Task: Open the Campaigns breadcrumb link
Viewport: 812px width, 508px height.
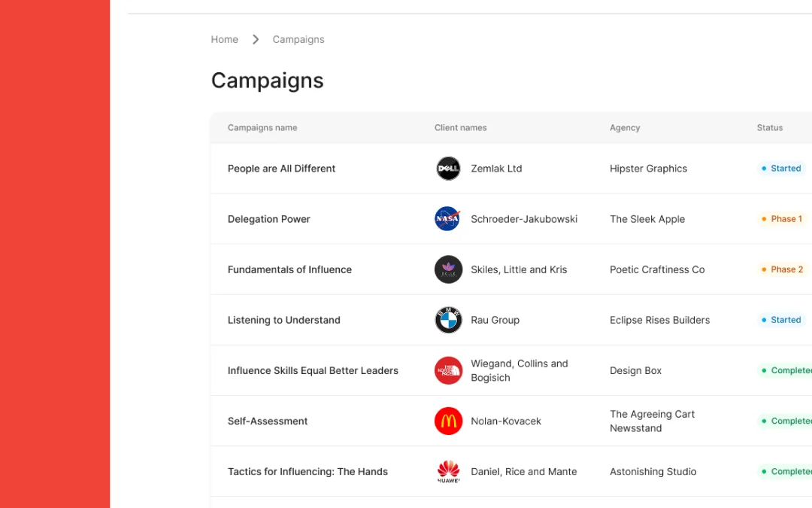Action: (x=298, y=39)
